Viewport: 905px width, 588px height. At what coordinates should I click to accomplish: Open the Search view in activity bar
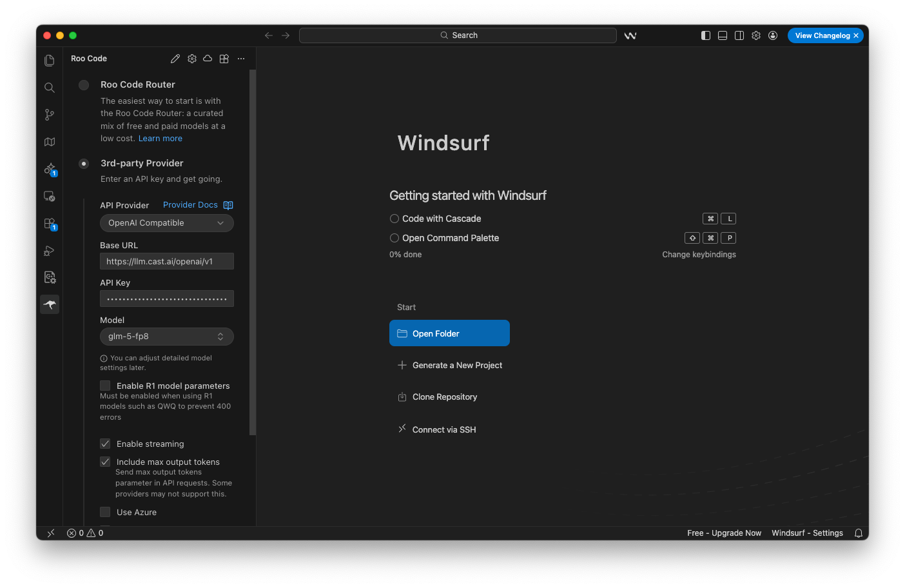50,88
